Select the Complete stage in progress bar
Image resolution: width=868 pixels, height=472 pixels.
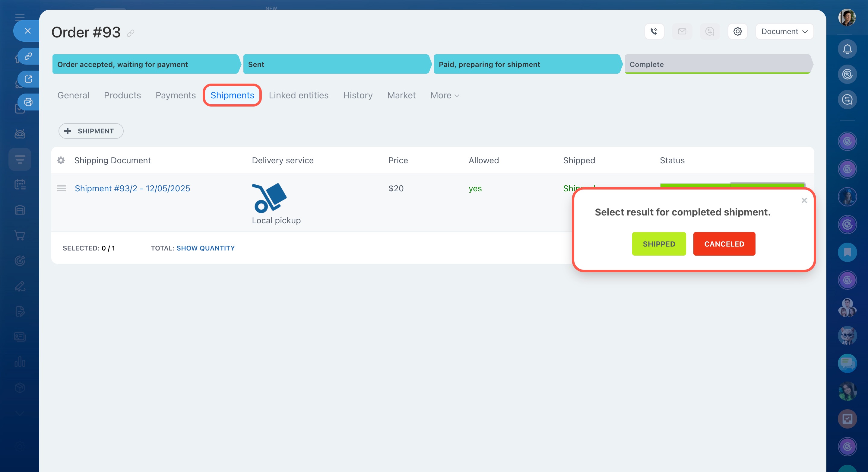[718, 64]
